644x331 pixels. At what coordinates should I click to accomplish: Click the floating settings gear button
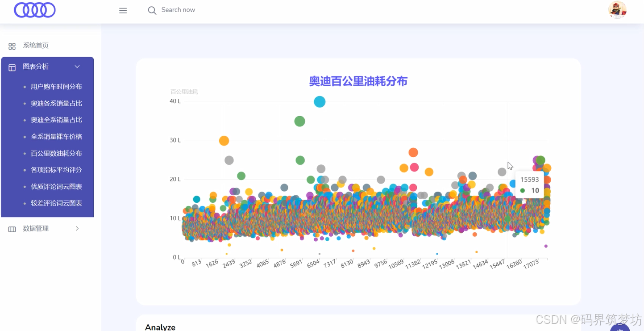(620, 328)
